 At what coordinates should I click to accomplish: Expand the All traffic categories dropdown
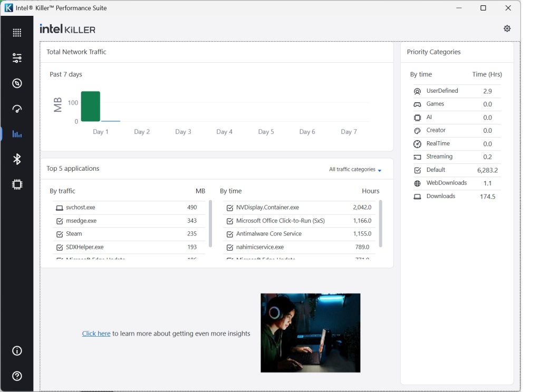355,170
